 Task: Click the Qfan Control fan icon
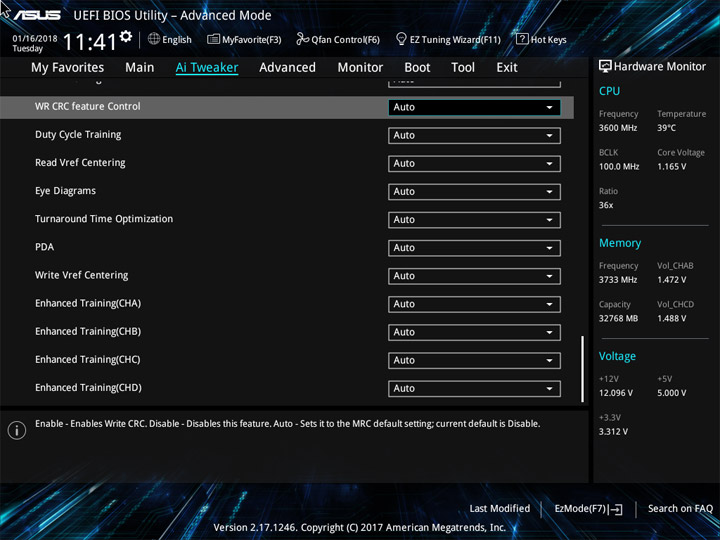pyautogui.click(x=302, y=39)
